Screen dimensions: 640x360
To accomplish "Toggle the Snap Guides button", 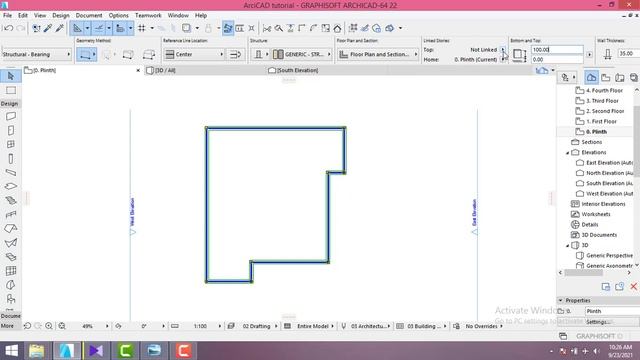I will [98, 28].
